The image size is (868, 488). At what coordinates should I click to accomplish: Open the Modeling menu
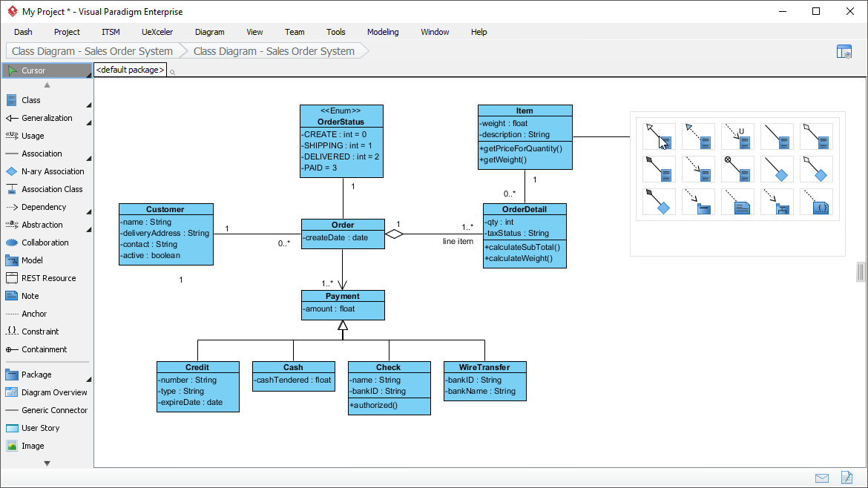[x=383, y=32]
